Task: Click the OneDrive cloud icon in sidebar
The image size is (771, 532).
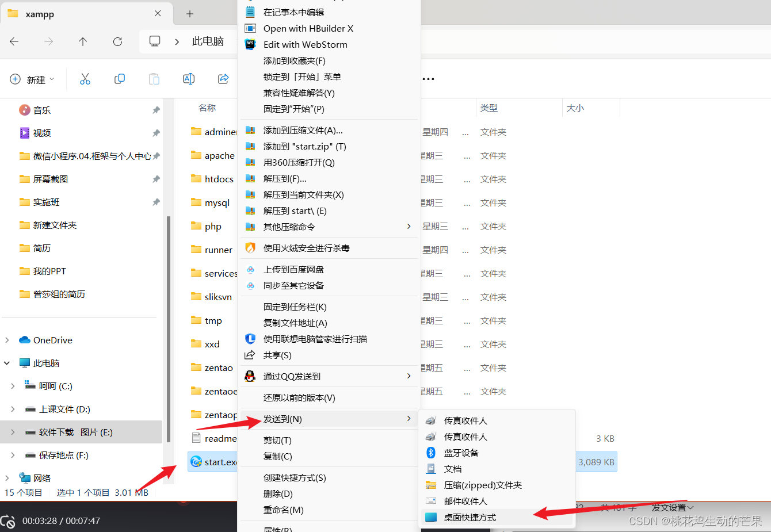Action: tap(25, 340)
